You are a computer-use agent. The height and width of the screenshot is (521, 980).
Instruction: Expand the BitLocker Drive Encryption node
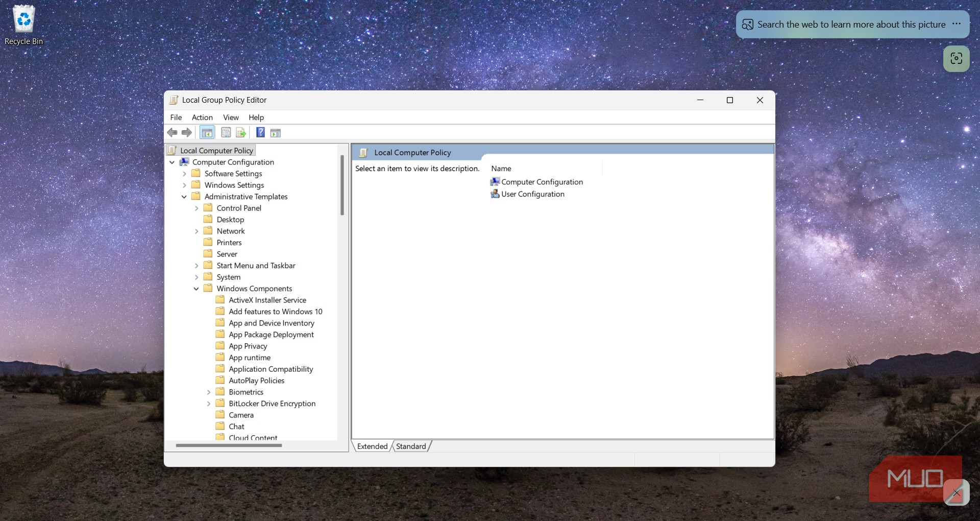[x=208, y=404]
